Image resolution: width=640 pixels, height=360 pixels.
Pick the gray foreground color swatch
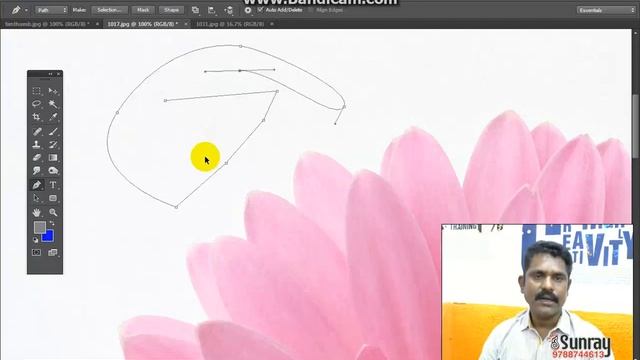[x=39, y=227]
